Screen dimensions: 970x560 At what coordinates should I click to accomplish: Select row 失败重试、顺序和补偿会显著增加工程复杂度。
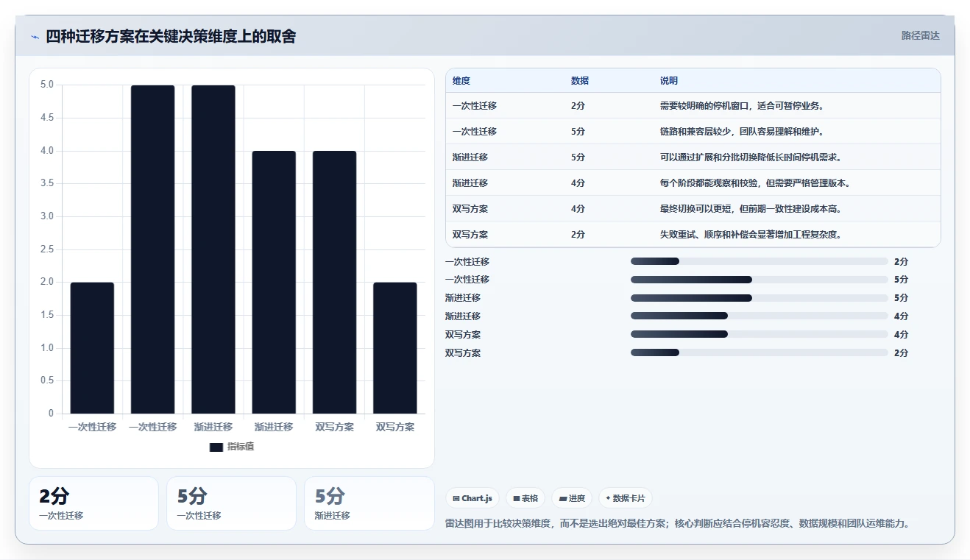point(693,234)
